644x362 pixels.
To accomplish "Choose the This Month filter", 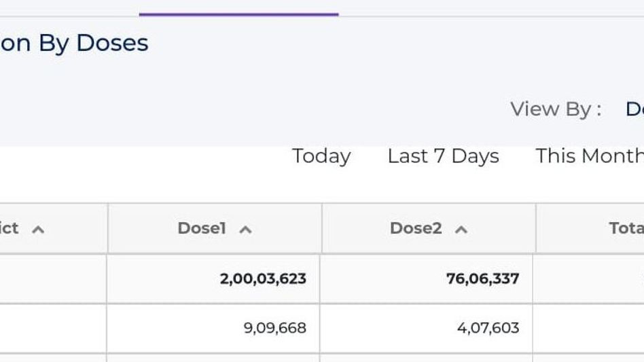I will 589,156.
